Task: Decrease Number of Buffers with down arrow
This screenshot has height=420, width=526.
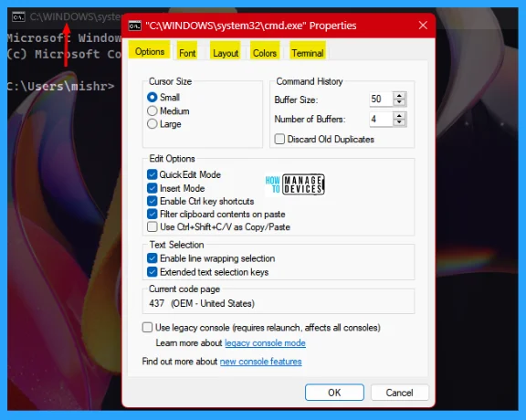Action: point(399,122)
